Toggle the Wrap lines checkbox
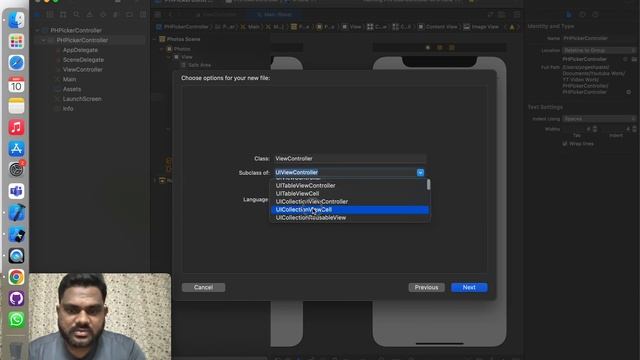This screenshot has height=360, width=640. tap(565, 144)
